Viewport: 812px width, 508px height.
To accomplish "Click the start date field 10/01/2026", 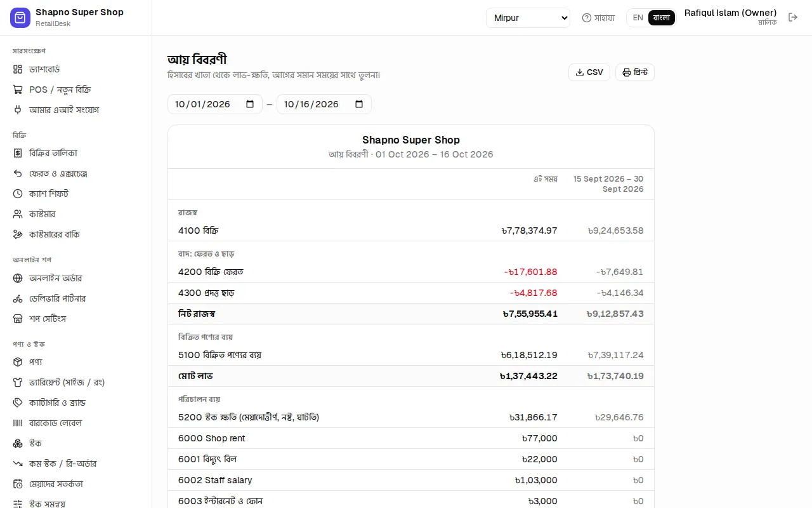I will tap(215, 104).
